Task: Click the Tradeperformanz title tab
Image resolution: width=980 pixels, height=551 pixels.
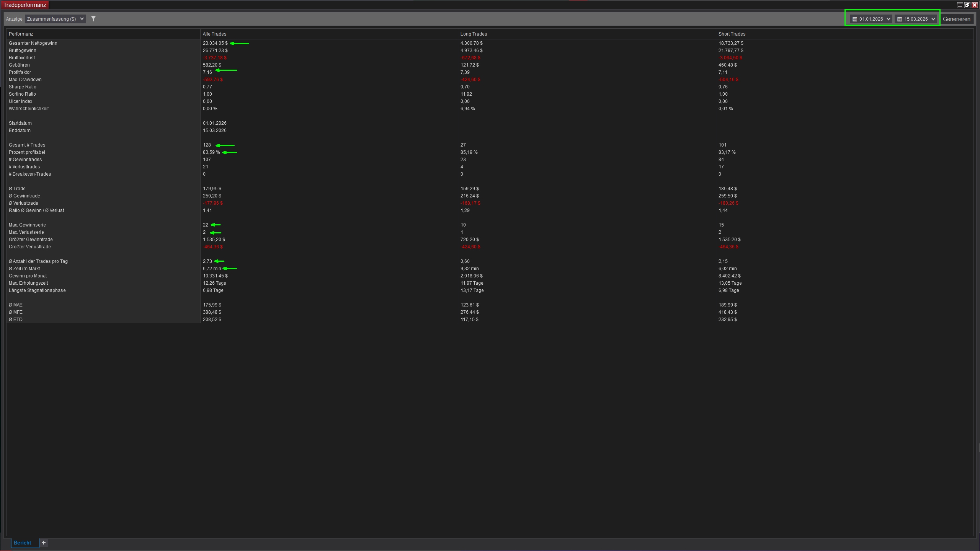Action: point(24,5)
